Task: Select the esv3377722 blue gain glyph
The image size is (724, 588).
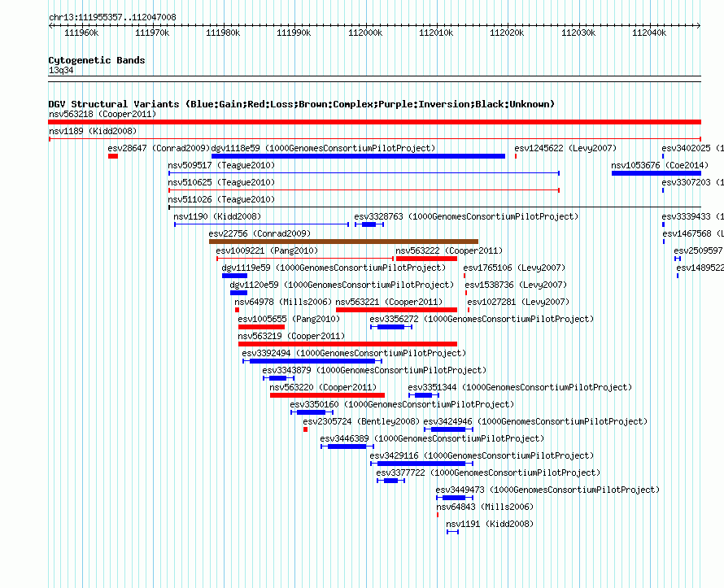Action: (390, 481)
